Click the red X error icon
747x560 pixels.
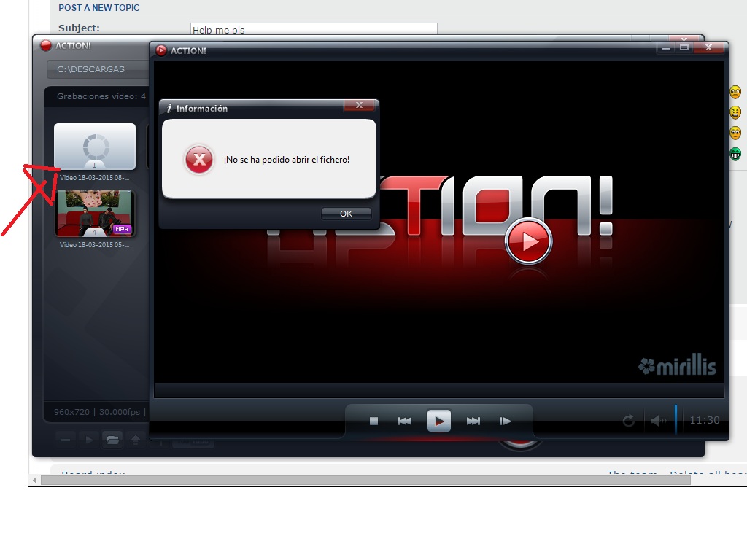[x=199, y=160]
